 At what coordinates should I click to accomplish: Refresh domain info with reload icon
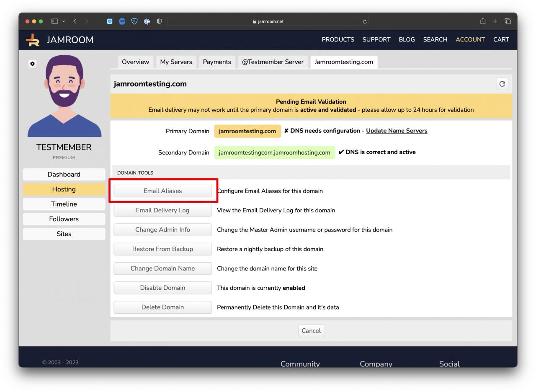pos(502,84)
